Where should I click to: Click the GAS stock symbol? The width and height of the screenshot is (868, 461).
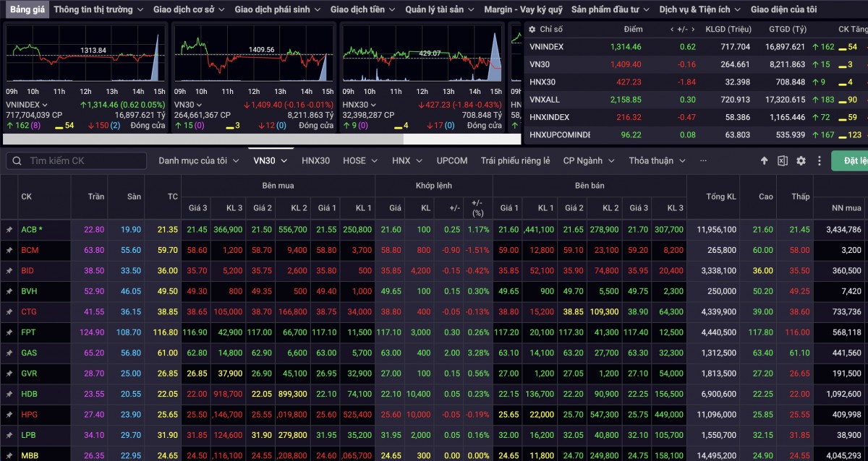coord(30,353)
